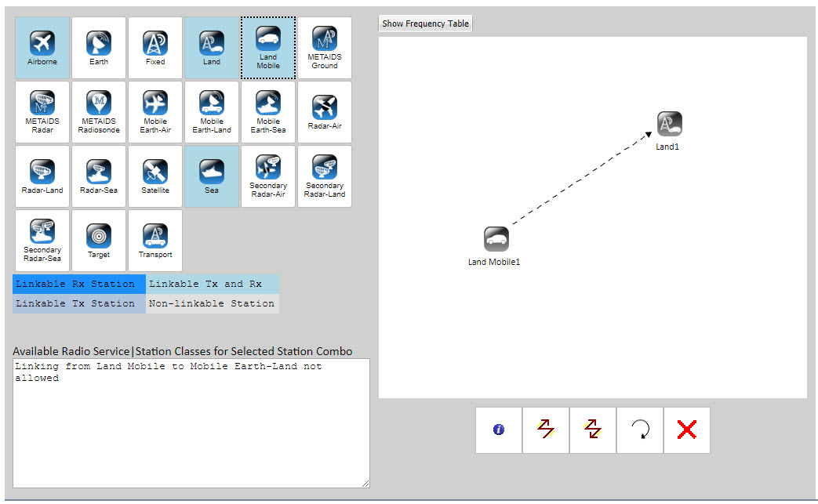This screenshot has width=818, height=504.
Task: Click the curved arrow reset button
Action: (x=640, y=430)
